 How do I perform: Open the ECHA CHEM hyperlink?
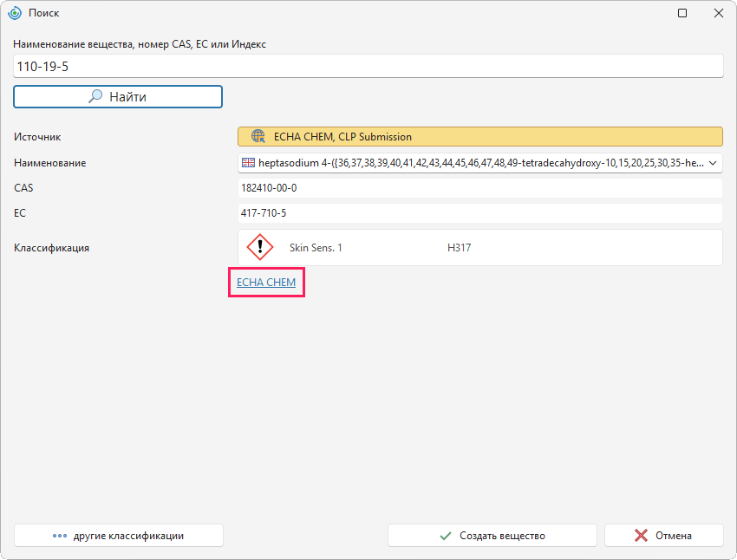(x=266, y=282)
